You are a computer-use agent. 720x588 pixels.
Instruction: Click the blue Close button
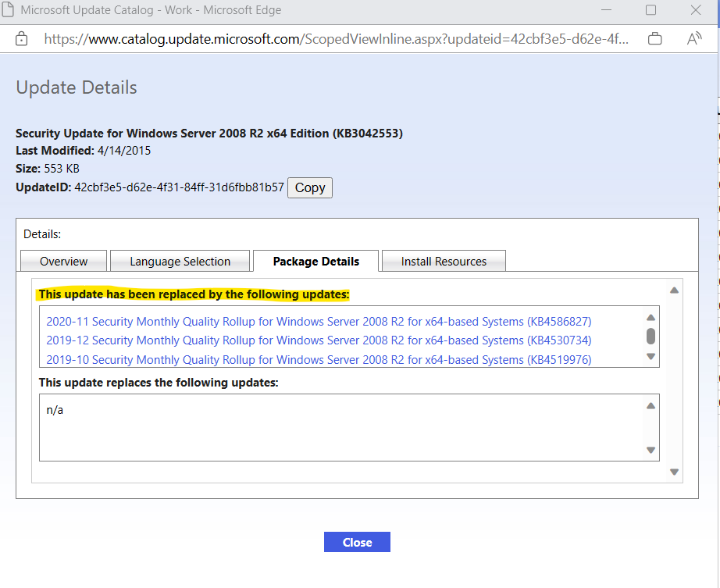[x=357, y=542]
